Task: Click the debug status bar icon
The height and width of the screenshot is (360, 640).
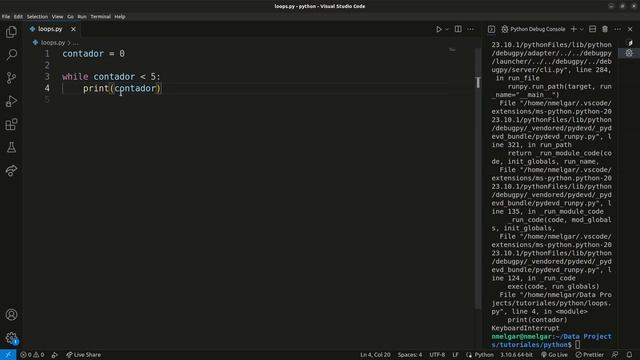Action: tap(54, 355)
